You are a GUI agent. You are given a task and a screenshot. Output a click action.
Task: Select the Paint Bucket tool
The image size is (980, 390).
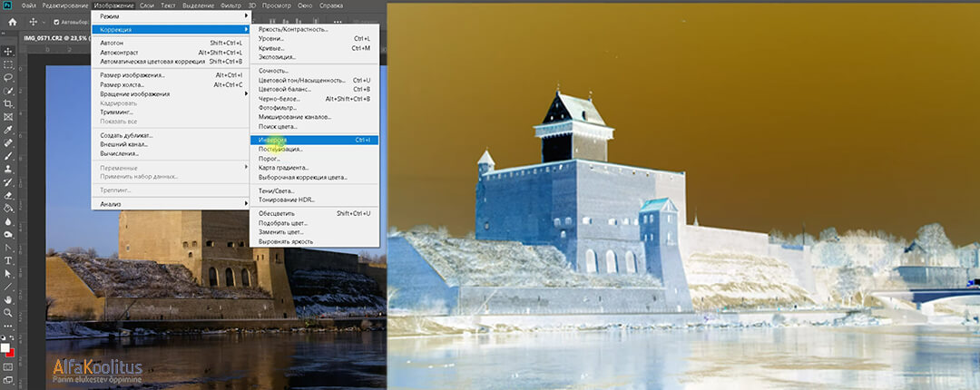[8, 208]
